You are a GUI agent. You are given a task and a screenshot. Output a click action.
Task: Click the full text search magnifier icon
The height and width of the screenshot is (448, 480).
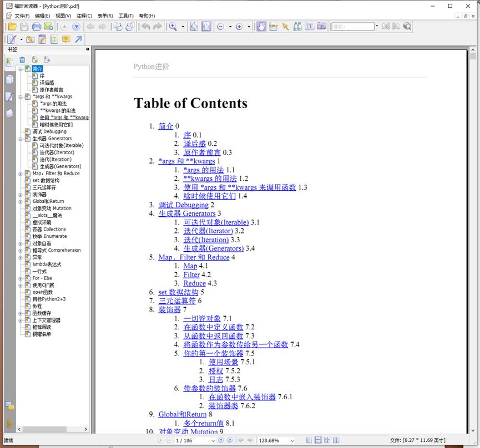[x=407, y=26]
